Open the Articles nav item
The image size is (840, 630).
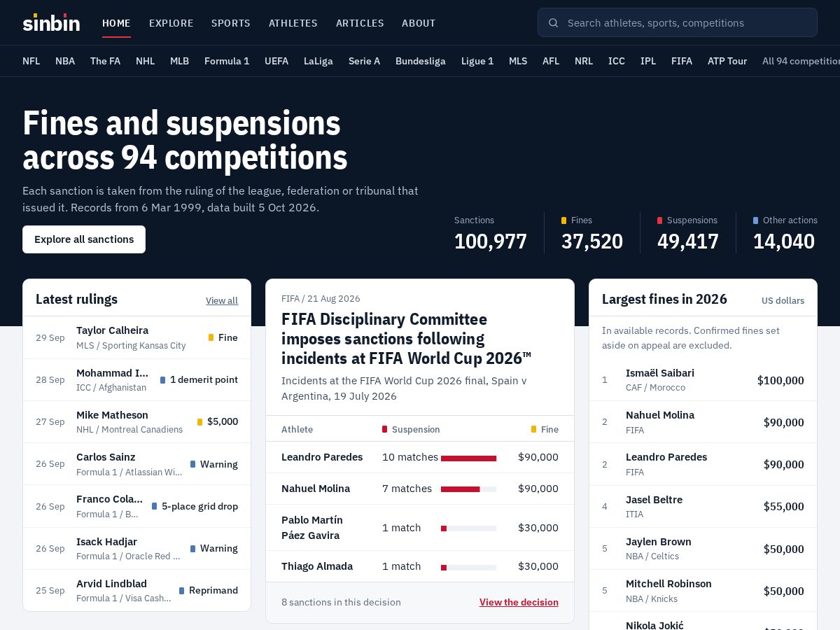click(x=360, y=23)
